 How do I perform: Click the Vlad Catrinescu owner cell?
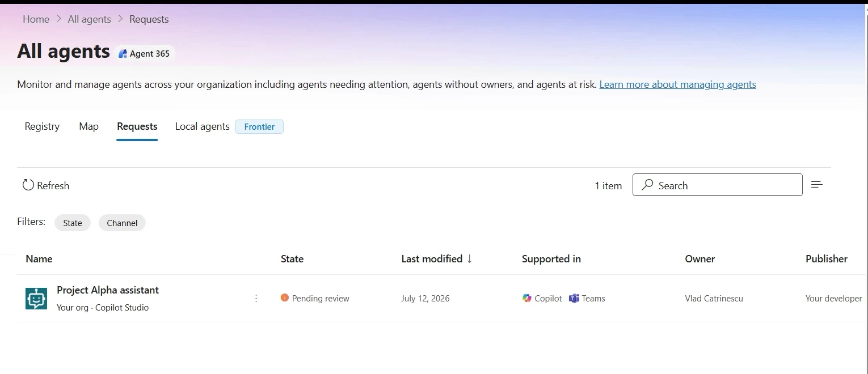(x=714, y=299)
